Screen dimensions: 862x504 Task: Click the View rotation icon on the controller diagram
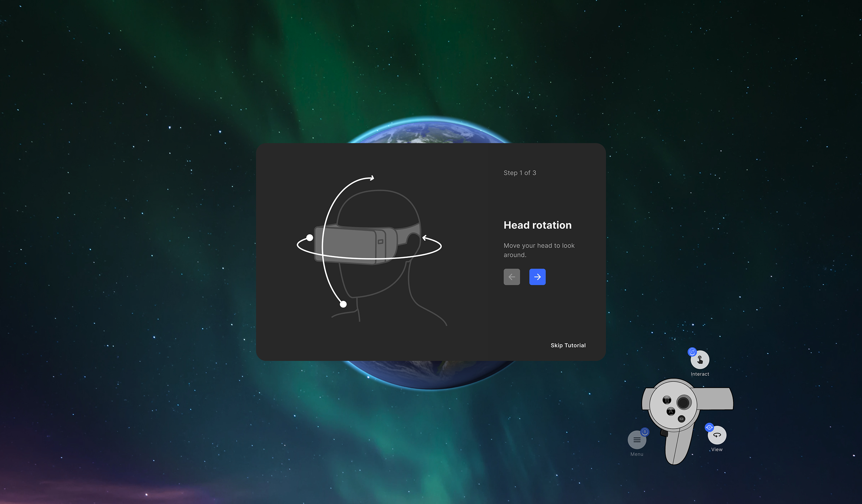point(717,435)
